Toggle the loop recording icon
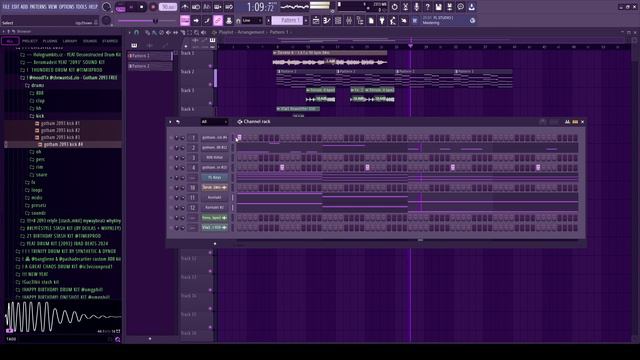This screenshot has height=360, width=640. (x=229, y=7)
